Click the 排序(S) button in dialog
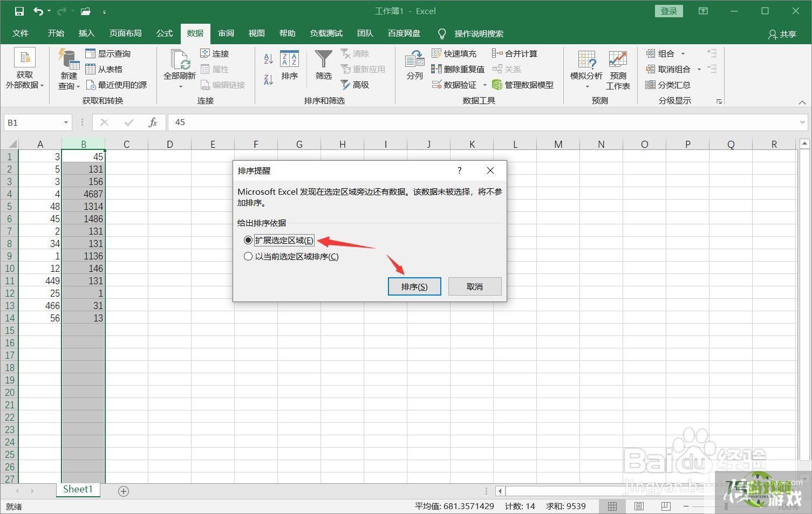Image resolution: width=812 pixels, height=514 pixels. coord(414,286)
